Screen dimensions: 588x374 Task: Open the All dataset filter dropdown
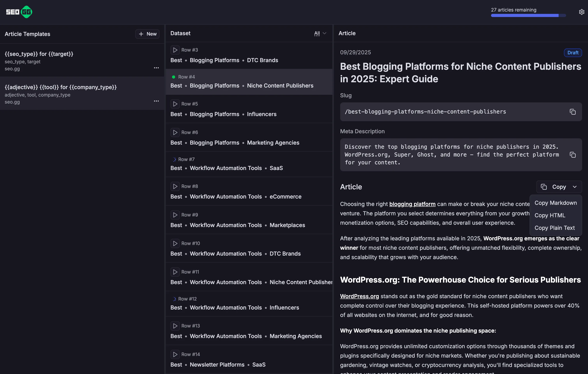pyautogui.click(x=320, y=33)
